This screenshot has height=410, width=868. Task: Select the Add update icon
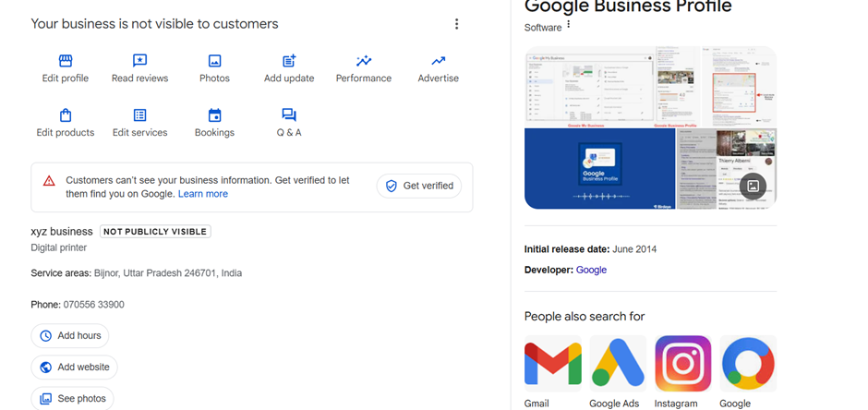coord(289,61)
